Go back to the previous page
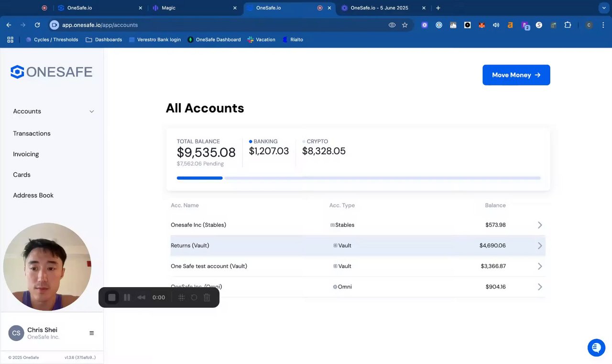612x364 pixels. point(9,25)
